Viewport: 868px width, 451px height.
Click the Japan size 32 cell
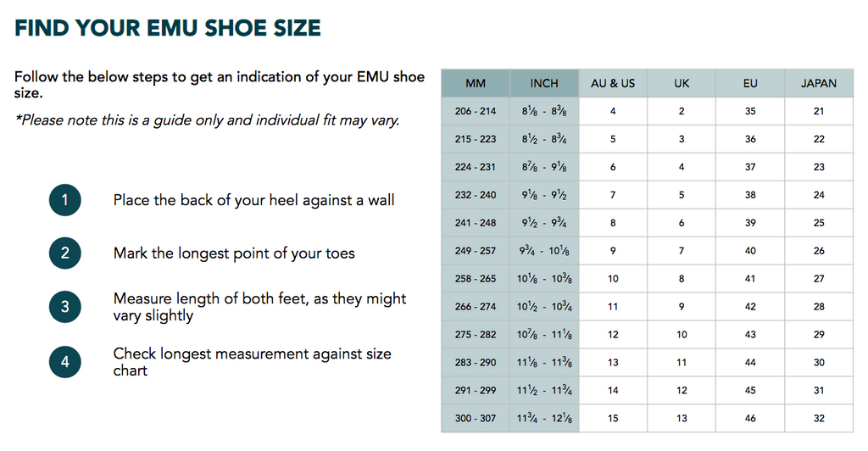coord(819,419)
